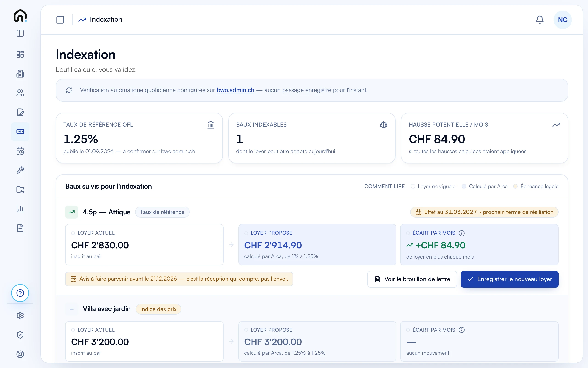Select the highlighted rent banknote icon in sidebar
Viewport: 588px width, 368px height.
(x=20, y=131)
